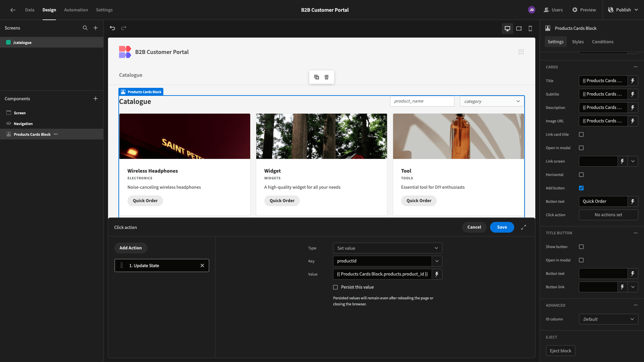Open bindings for the Image URL field
644x362 pixels.
point(633,121)
